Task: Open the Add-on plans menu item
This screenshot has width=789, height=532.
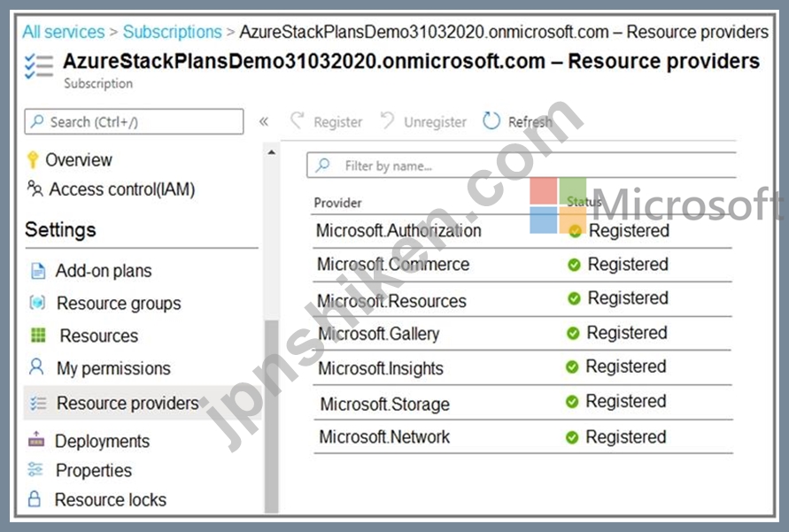Action: 103,271
